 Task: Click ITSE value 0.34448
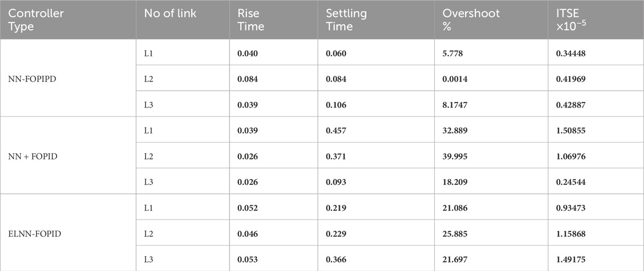(x=569, y=53)
